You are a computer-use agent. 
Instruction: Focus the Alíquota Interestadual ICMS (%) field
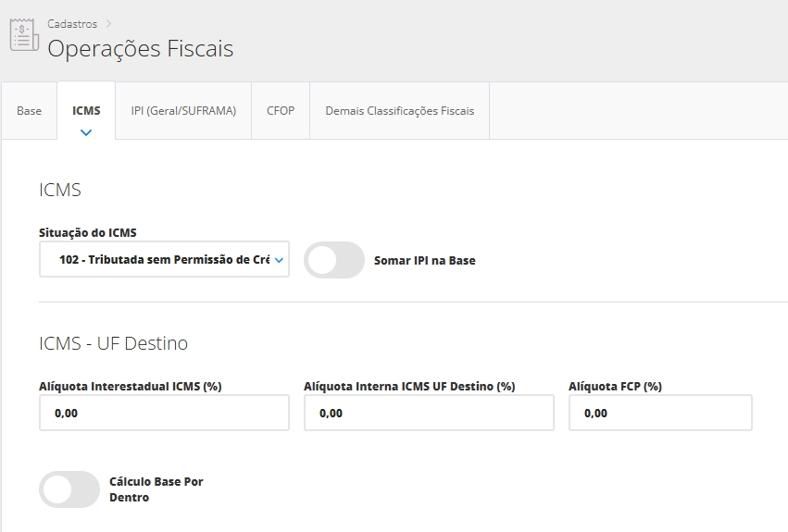pyautogui.click(x=164, y=413)
